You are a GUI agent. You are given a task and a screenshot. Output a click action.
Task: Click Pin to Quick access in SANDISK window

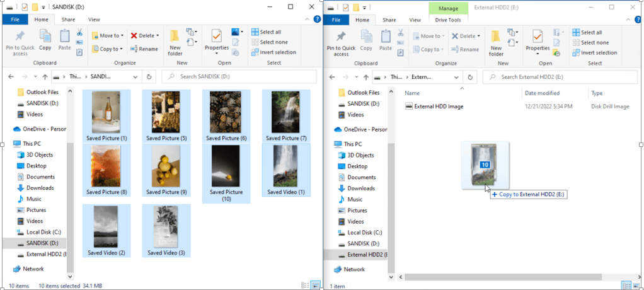[20, 43]
